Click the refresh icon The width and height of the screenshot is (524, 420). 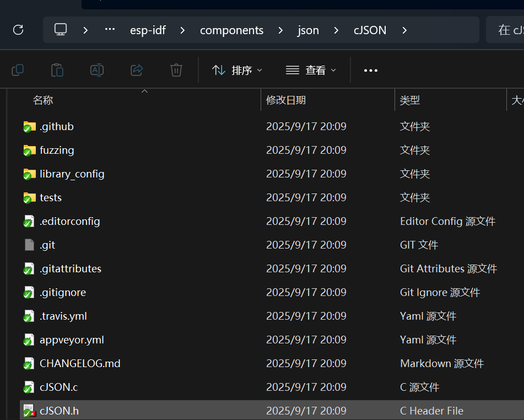tap(18, 30)
